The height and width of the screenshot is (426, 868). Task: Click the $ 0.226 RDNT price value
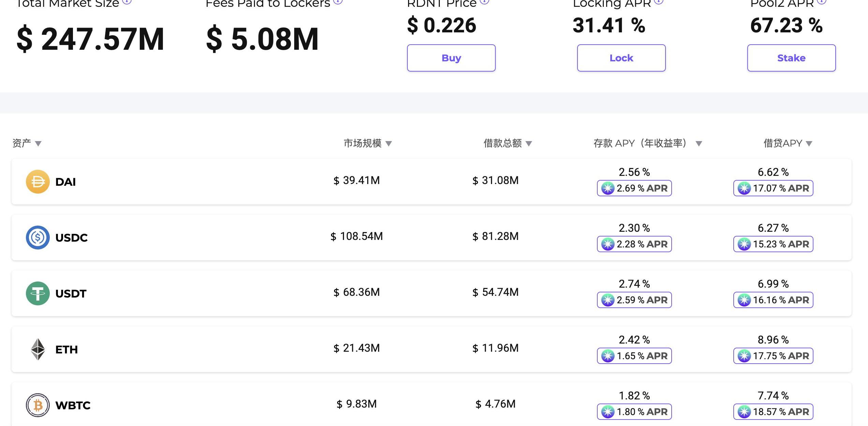(442, 25)
